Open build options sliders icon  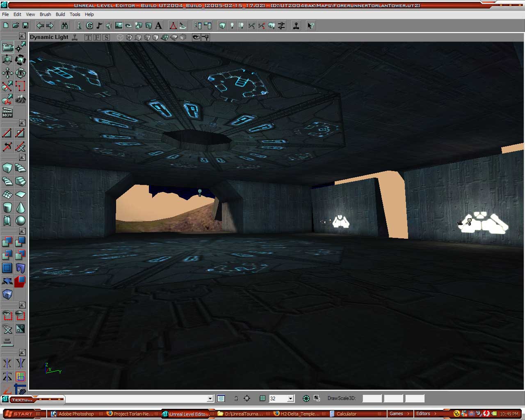(281, 25)
